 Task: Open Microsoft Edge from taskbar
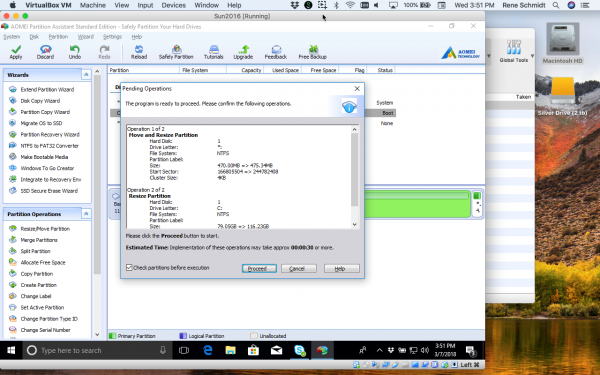pyautogui.click(x=208, y=350)
